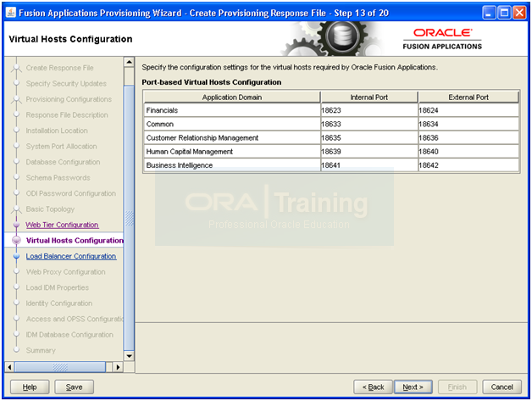Viewport: 532px width, 401px height.
Task: Edit Common internal port 18633
Action: coord(369,124)
